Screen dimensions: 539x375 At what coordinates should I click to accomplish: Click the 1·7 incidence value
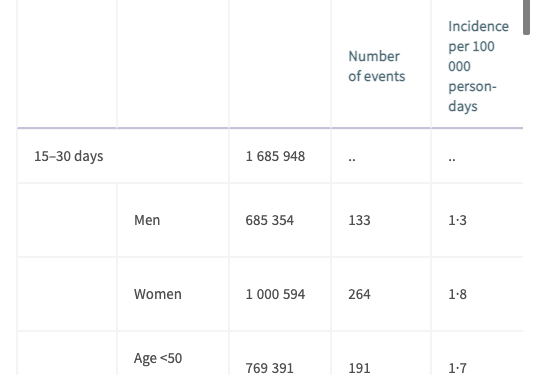(x=457, y=368)
